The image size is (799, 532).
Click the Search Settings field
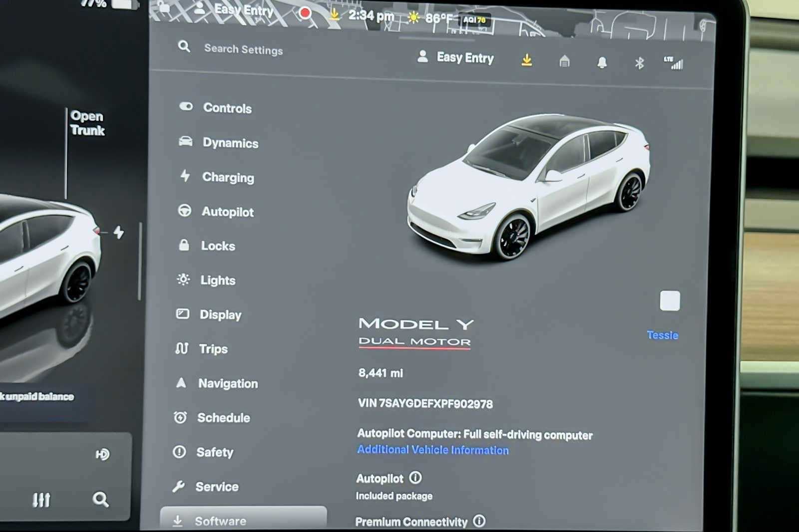tap(244, 49)
